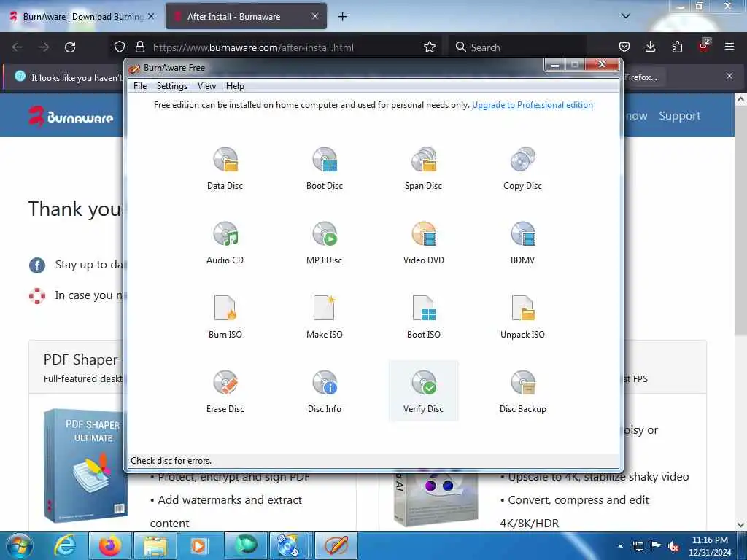The image size is (747, 560).
Task: Focus the Firefox Search box
Action: click(517, 47)
